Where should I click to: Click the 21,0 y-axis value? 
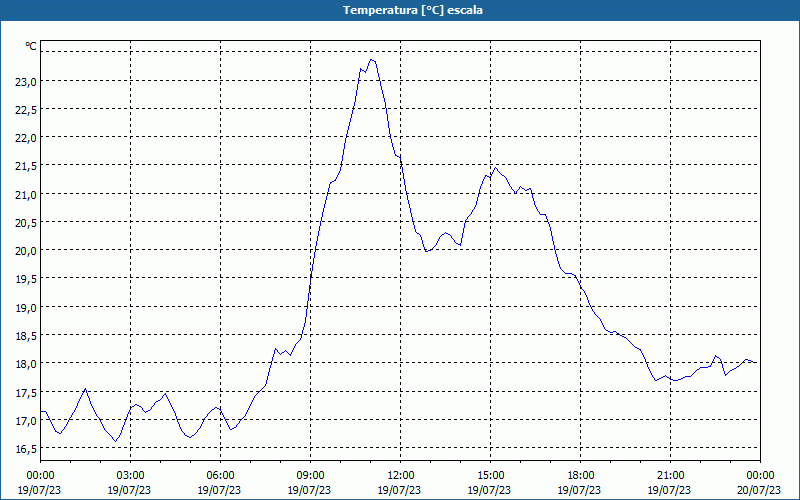pos(25,194)
